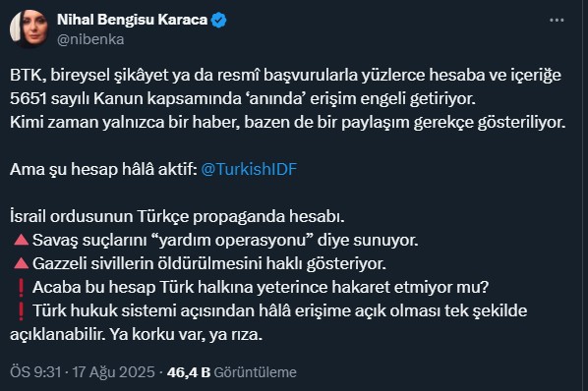Click the red triangle before 'Savaş suçlarını'
The height and width of the screenshot is (391, 588).
21,240
